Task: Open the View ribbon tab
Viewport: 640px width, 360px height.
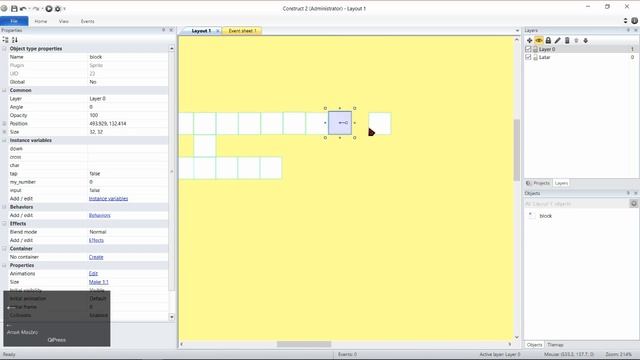Action: click(x=64, y=21)
